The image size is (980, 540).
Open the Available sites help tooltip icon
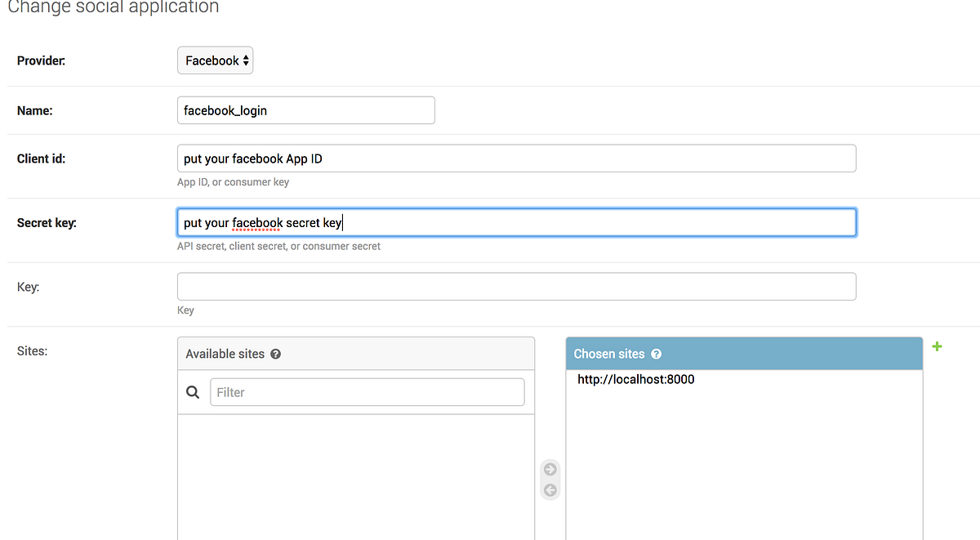(275, 353)
